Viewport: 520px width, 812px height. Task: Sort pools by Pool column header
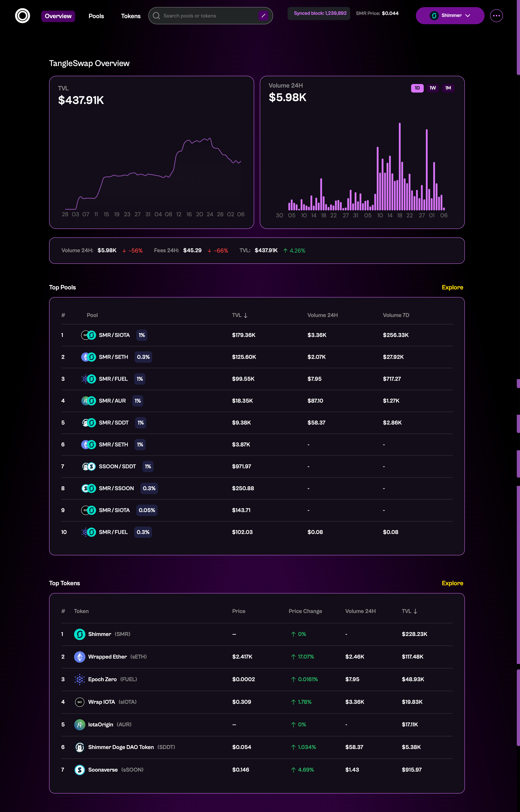click(92, 315)
